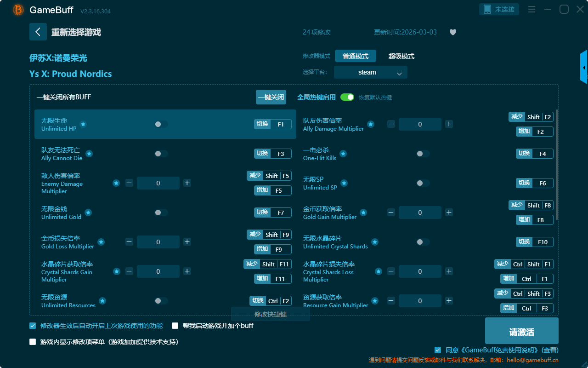Disable the global hotkey toggle

[347, 97]
